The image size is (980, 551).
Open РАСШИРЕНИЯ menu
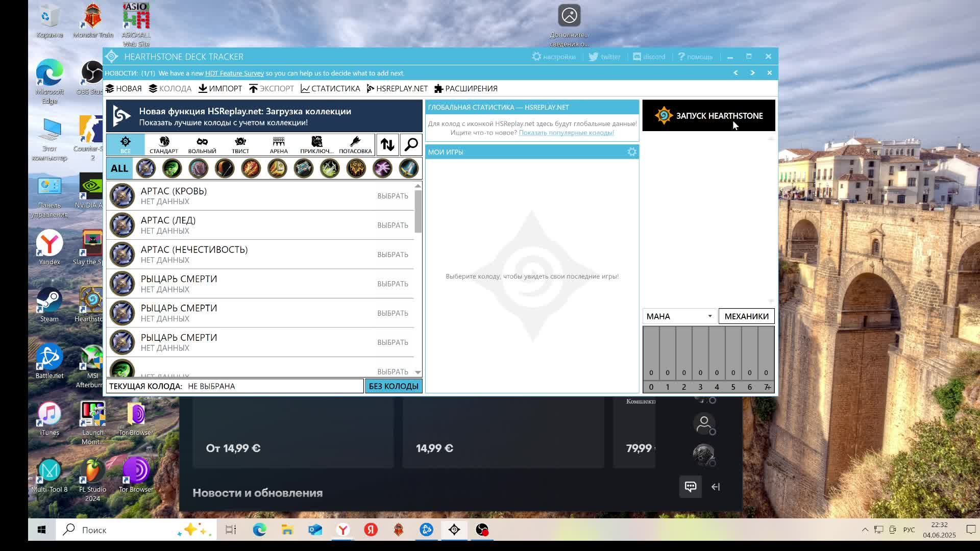pos(465,89)
